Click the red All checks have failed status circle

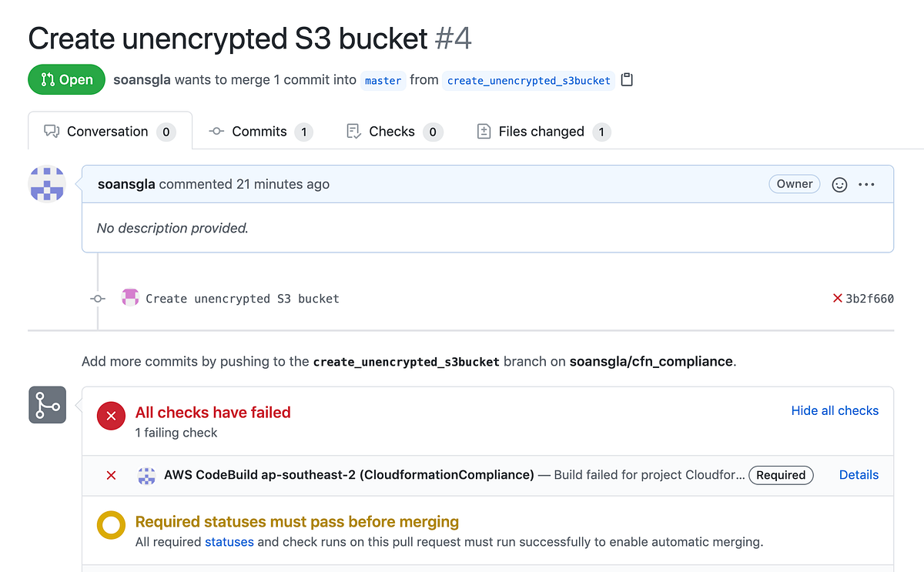(111, 415)
